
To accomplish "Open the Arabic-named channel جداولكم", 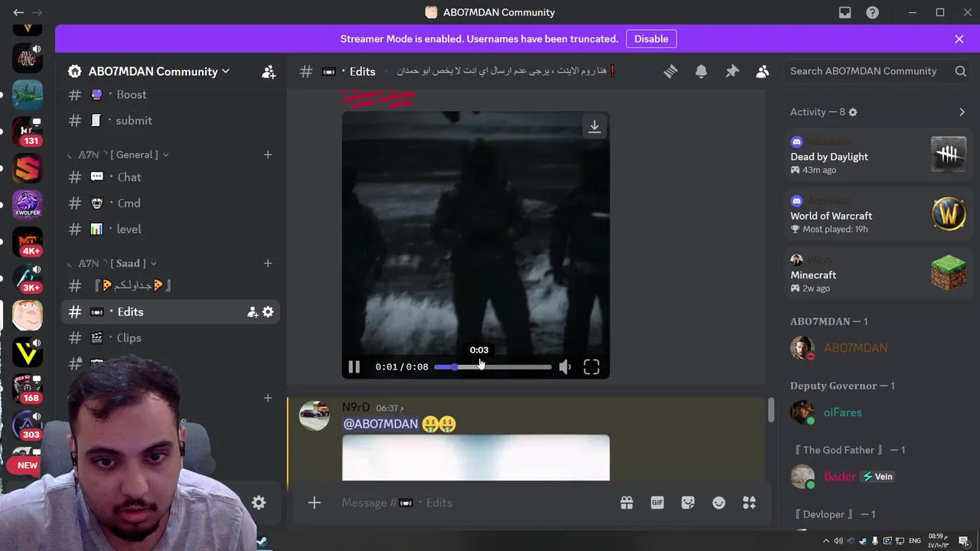I will click(170, 285).
